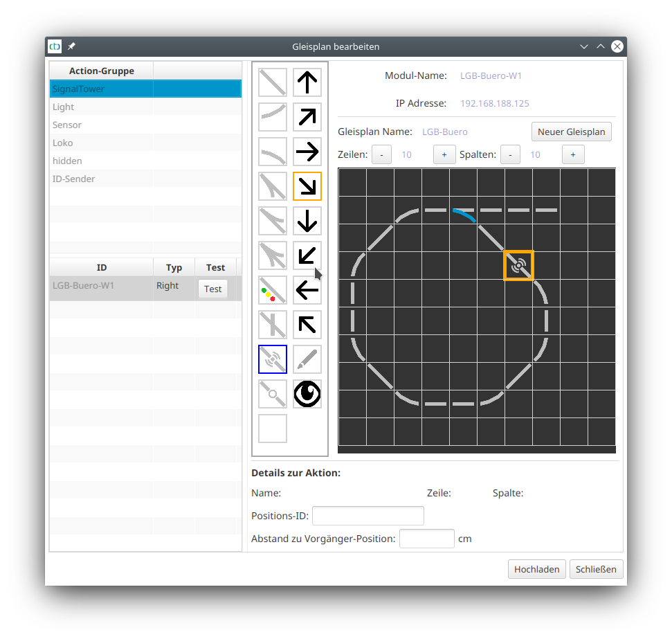Increase Zeilen using the plus stepper
672x639 pixels.
tap(444, 154)
